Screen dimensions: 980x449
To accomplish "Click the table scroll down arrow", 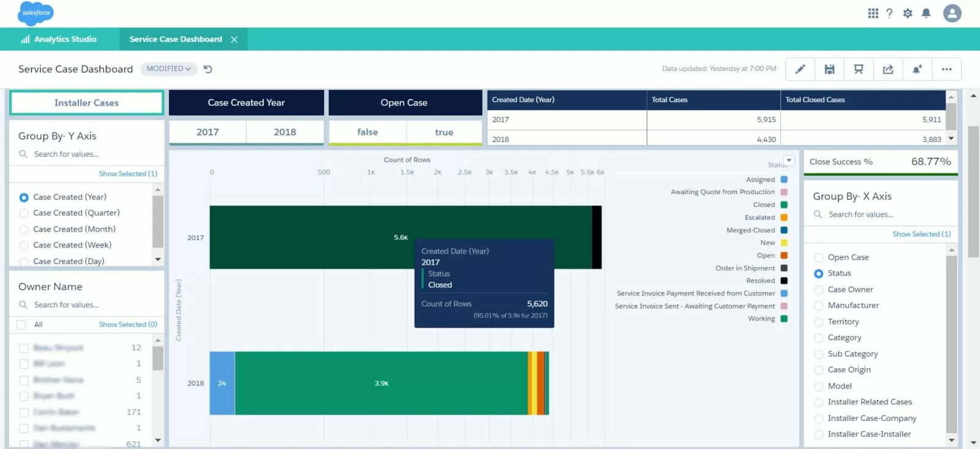I will pyautogui.click(x=951, y=139).
